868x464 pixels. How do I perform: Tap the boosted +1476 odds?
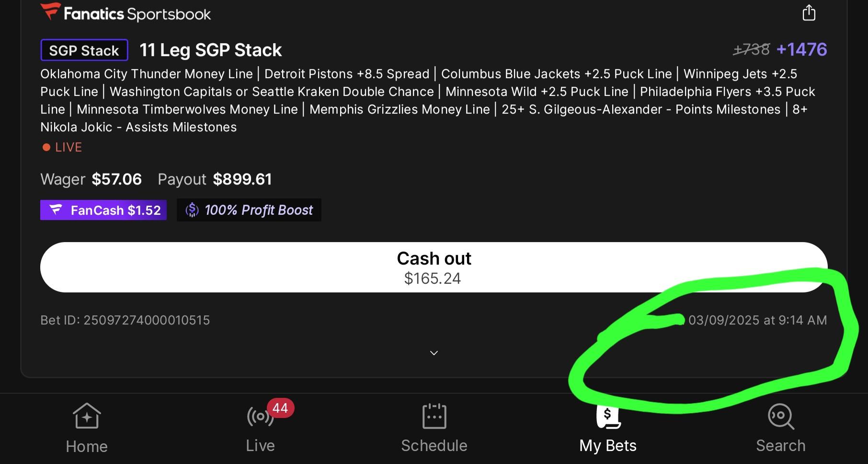pos(801,49)
